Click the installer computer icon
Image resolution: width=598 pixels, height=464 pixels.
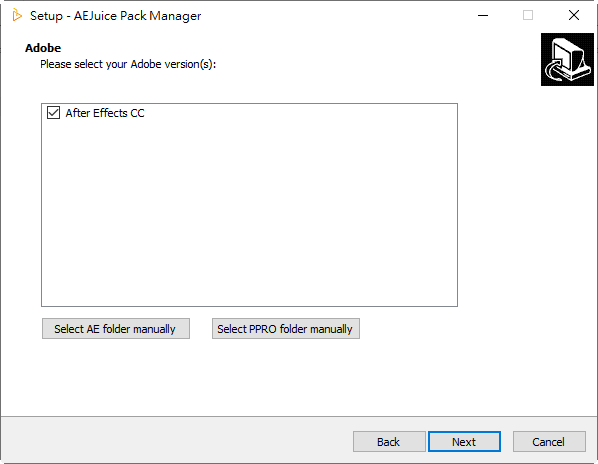(567, 59)
